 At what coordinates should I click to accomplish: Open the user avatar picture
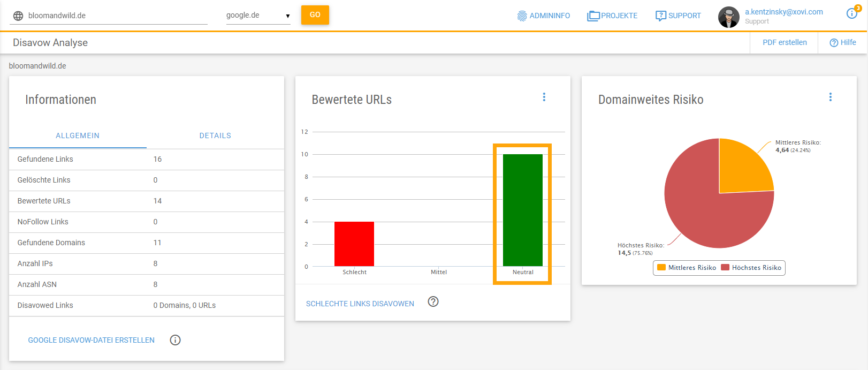pos(728,17)
